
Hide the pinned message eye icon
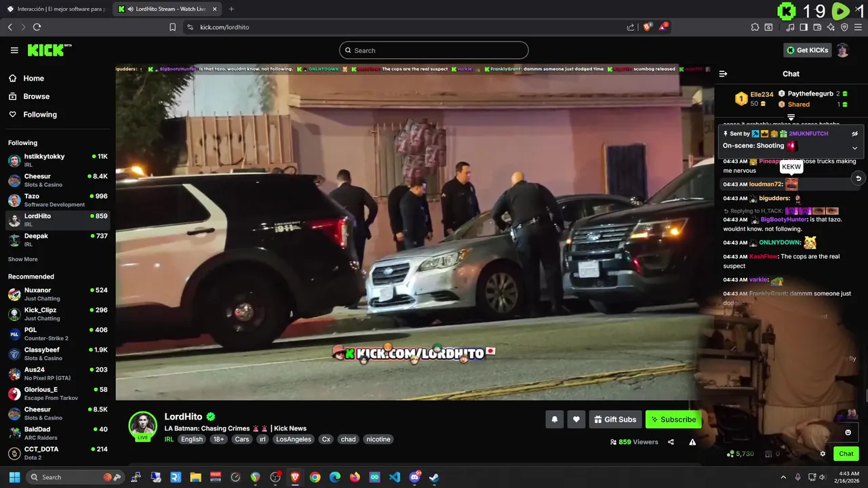click(x=854, y=134)
